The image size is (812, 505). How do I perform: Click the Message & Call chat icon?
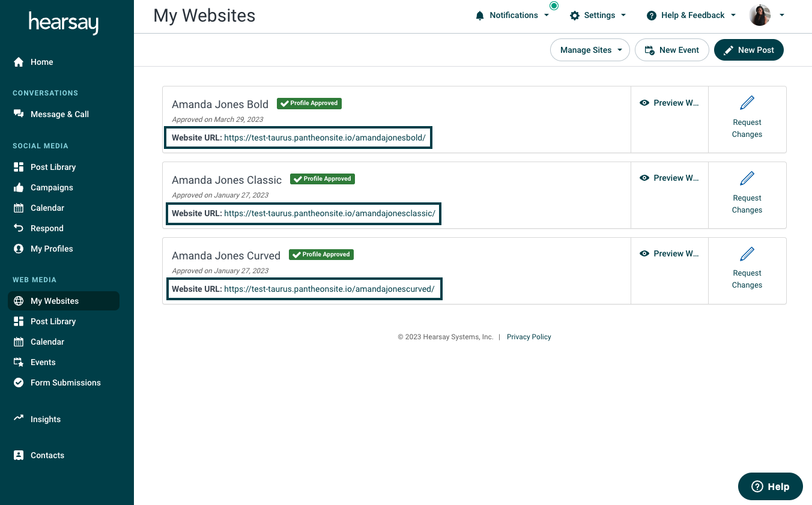click(19, 114)
